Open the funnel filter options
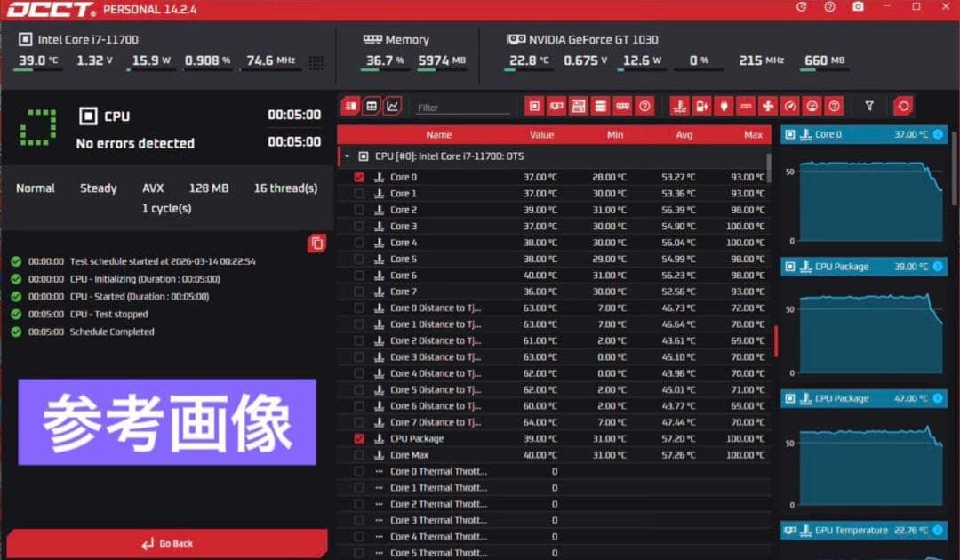This screenshot has height=560, width=960. click(x=869, y=107)
